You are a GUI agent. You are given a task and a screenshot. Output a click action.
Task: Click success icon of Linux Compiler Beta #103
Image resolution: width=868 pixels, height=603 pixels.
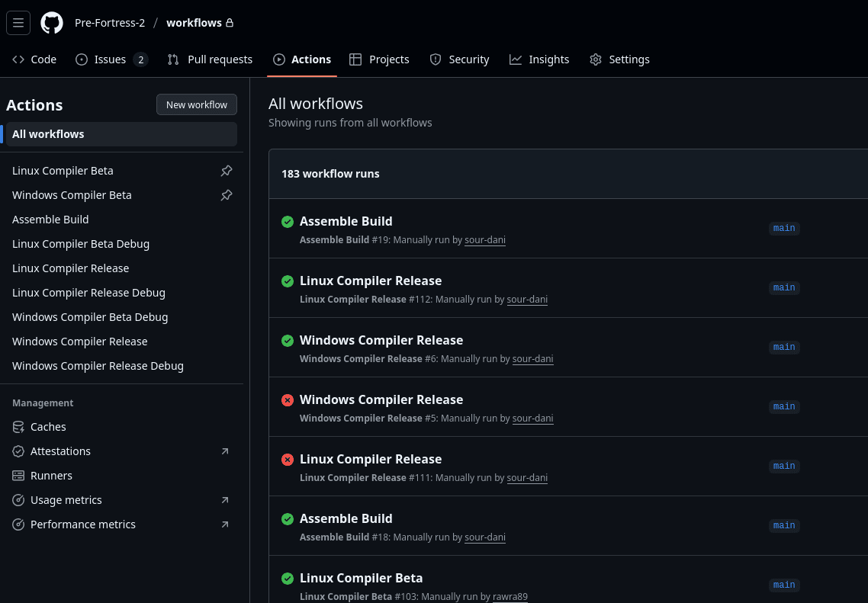click(x=288, y=579)
